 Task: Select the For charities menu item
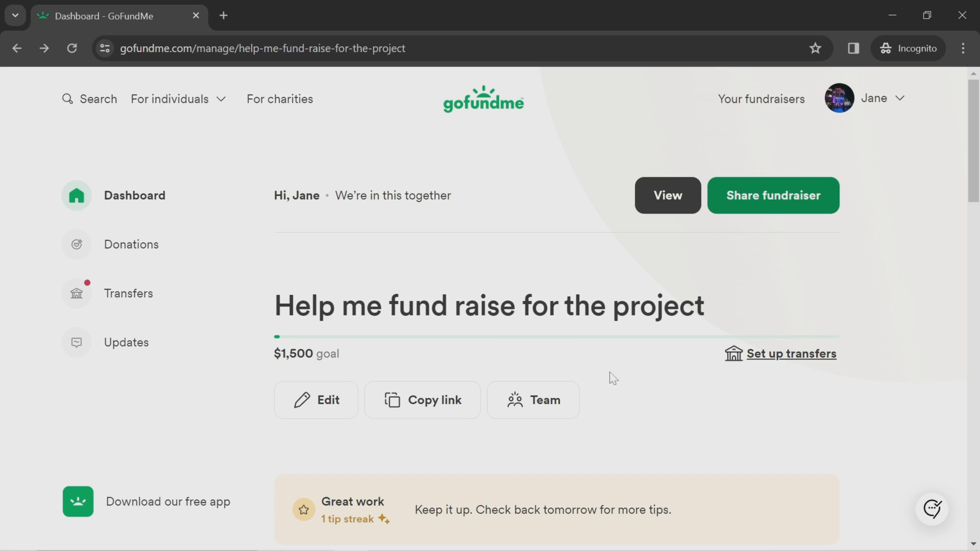pyautogui.click(x=279, y=99)
